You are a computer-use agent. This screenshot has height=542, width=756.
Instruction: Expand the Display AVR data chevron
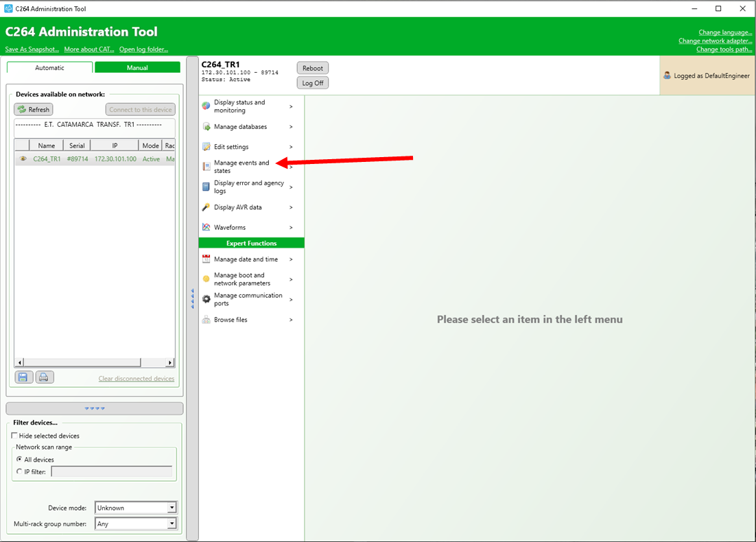click(291, 207)
